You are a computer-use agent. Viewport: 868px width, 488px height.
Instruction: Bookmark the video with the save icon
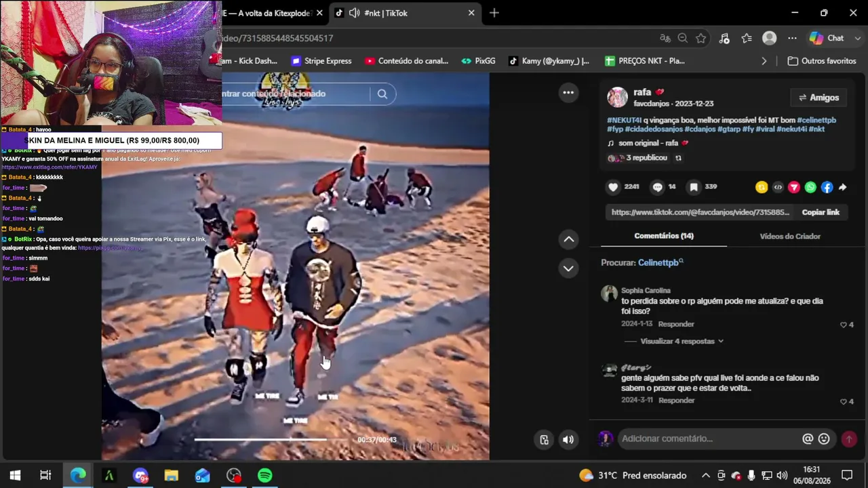click(694, 187)
